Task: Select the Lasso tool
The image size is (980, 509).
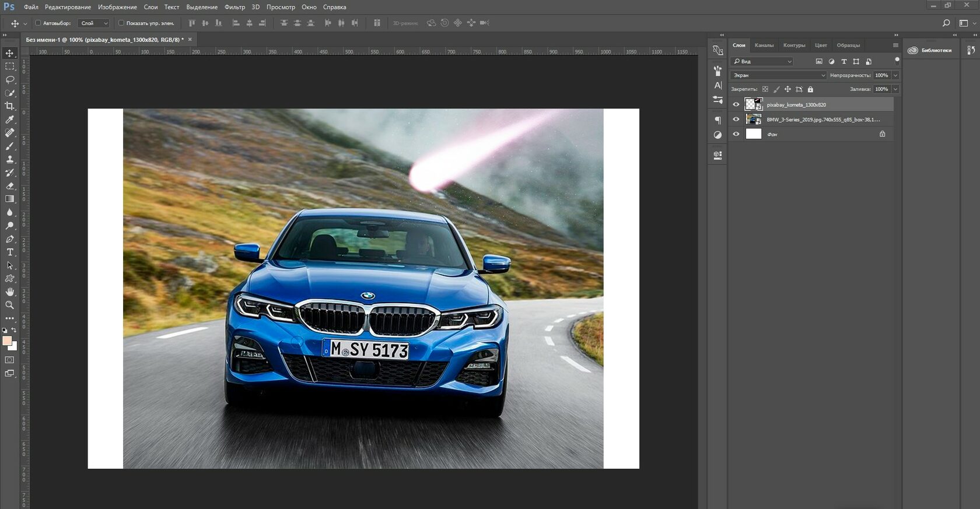Action: click(10, 79)
